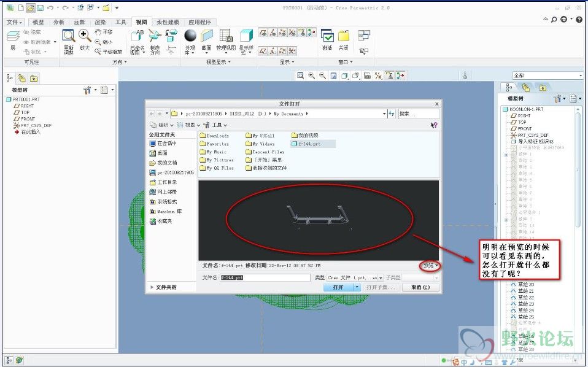Go to 工作目录 (Working Directory) in common folders
Screen dimensions: 588x367
click(x=163, y=182)
